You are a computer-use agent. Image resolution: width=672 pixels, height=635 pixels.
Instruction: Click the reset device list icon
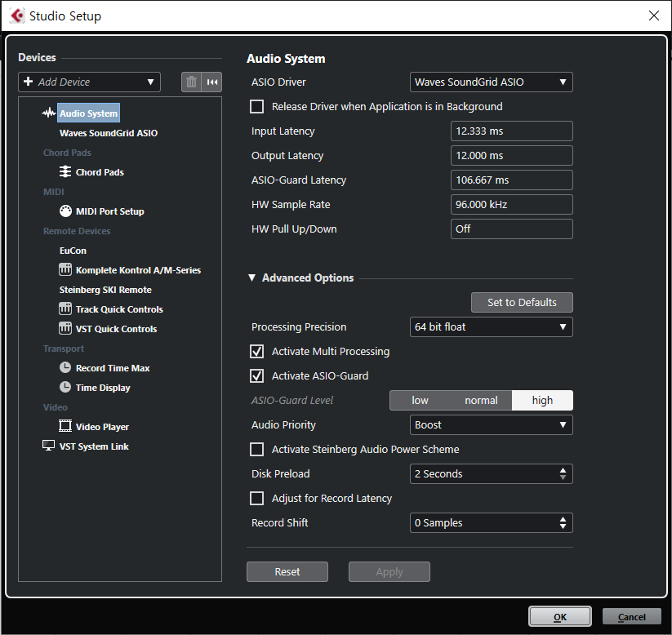pos(212,82)
